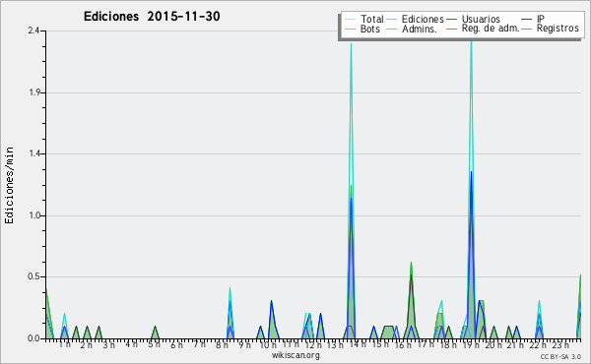The image size is (591, 364).
Task: Click the '19 h' x-axis label
Action: pyautogui.click(x=471, y=345)
